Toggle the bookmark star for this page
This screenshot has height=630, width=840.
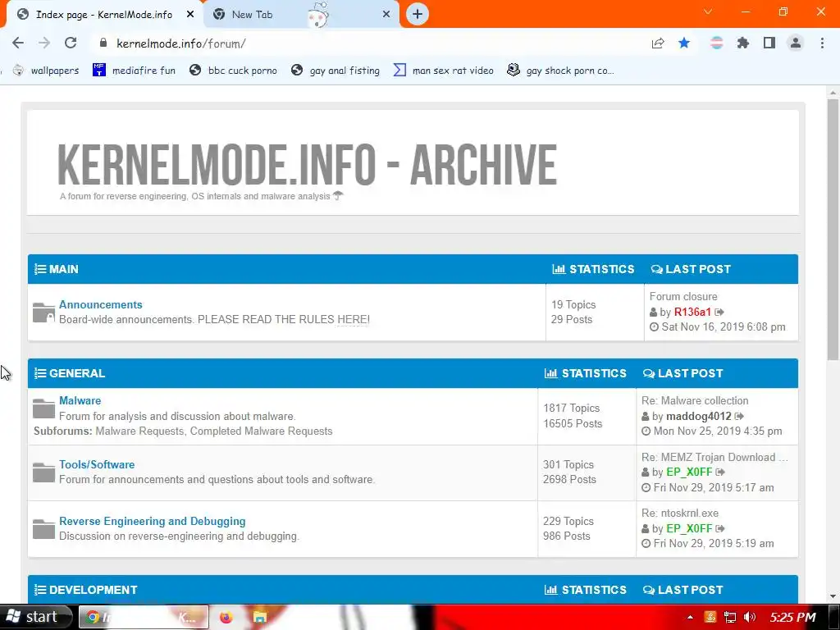point(684,43)
